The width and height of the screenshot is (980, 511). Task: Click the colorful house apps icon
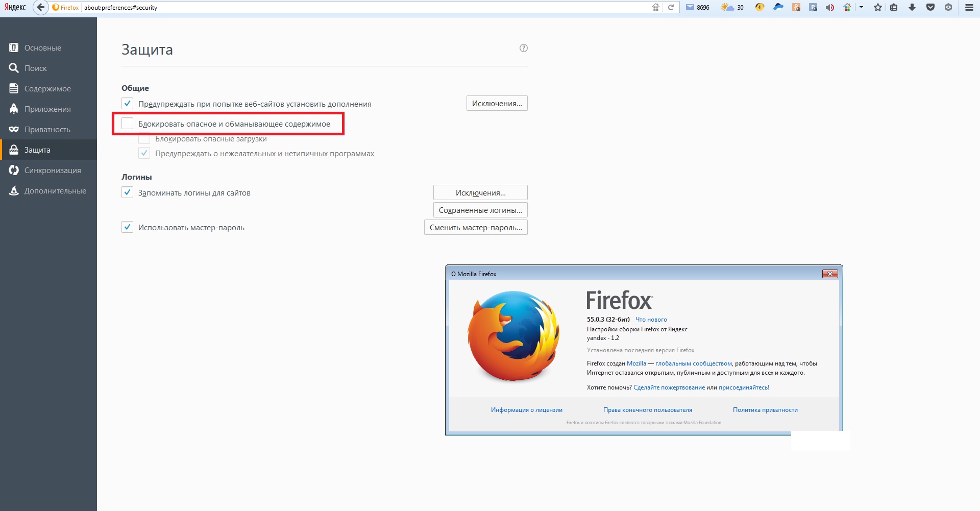coord(847,7)
